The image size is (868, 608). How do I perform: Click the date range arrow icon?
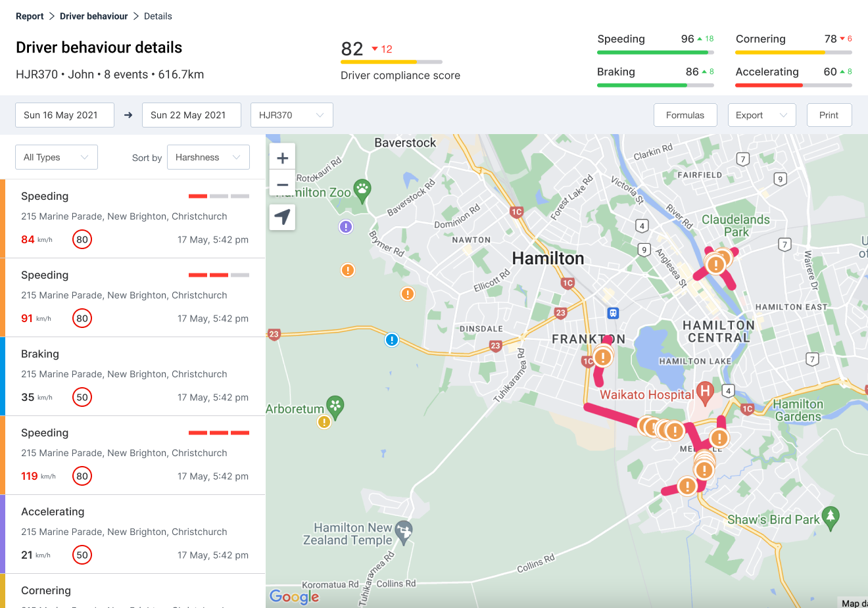click(x=128, y=115)
